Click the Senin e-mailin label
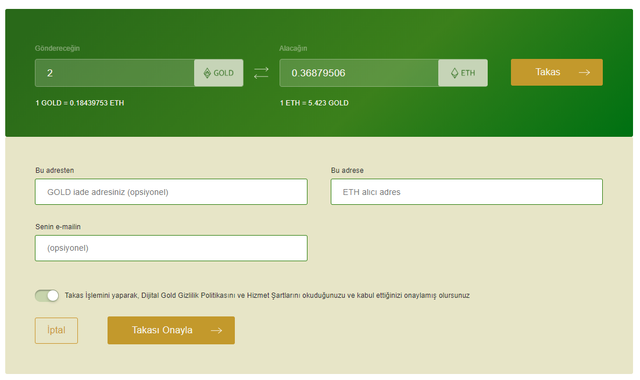Viewport: 640px width, 380px height. pyautogui.click(x=58, y=227)
